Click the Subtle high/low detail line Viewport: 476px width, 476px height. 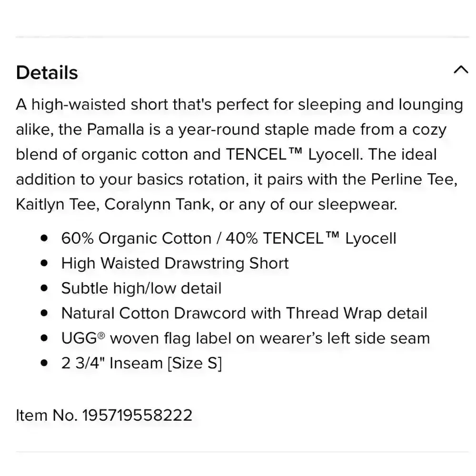tap(141, 288)
